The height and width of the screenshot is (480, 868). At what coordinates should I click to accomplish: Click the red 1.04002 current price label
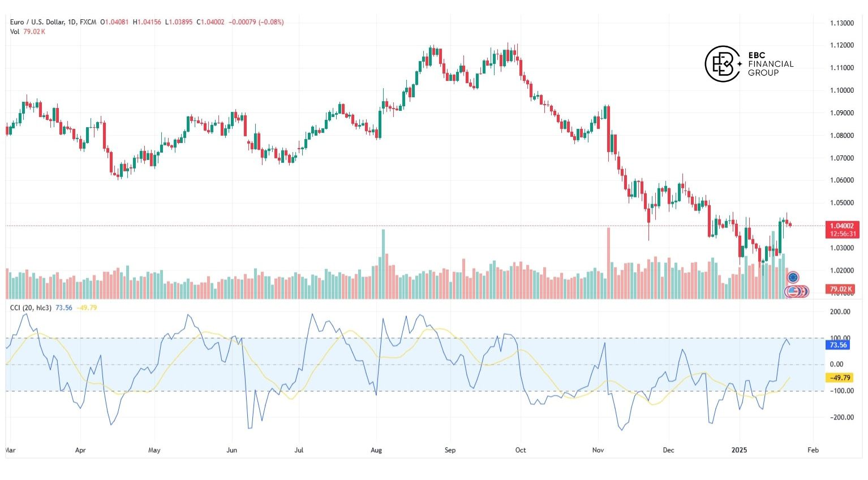842,226
